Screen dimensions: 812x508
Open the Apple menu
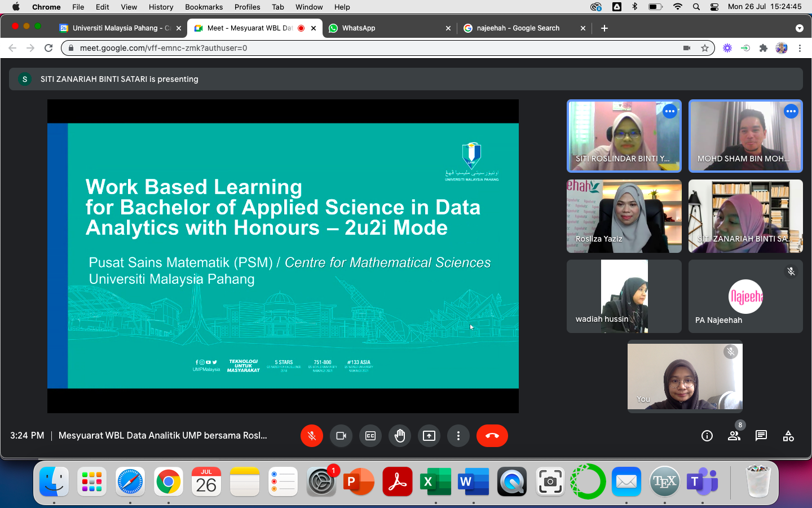pos(16,7)
